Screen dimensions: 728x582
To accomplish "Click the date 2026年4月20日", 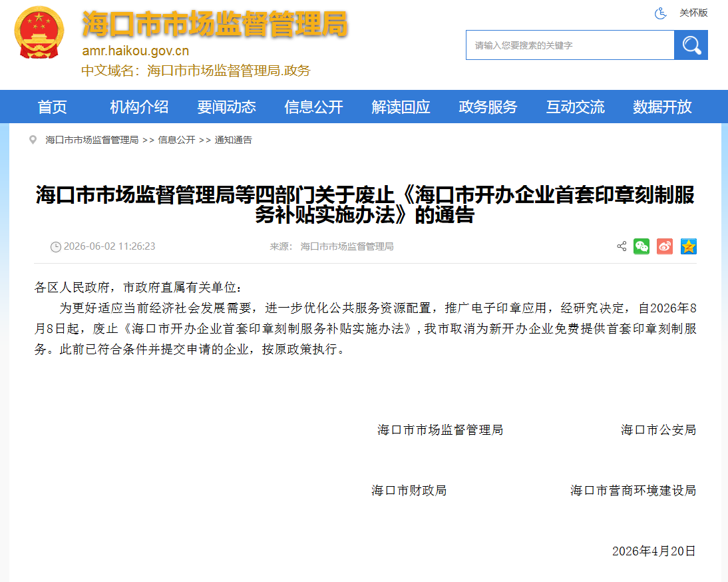I will 653,551.
